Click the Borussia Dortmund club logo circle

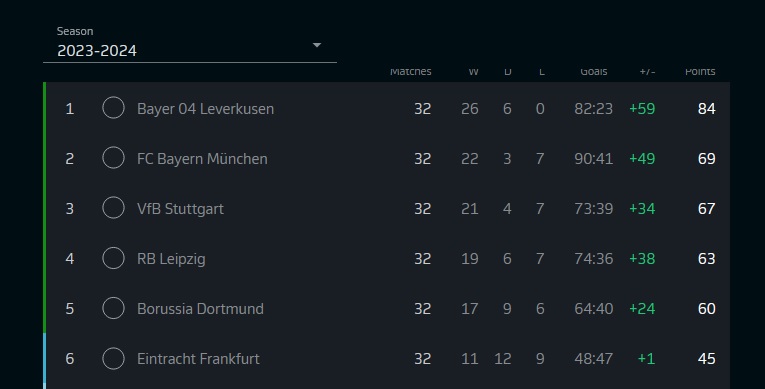point(113,308)
